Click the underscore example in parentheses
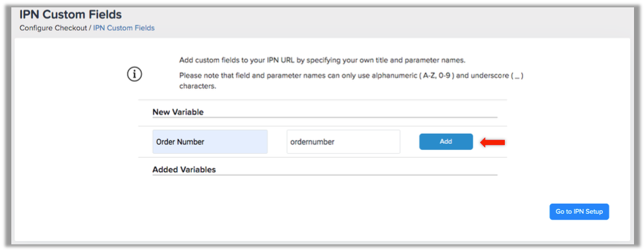This screenshot has height=251, width=644. tap(517, 77)
